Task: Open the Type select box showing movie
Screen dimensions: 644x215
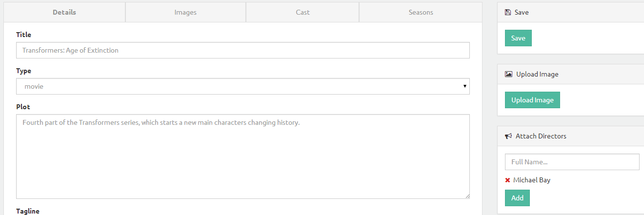Action: click(242, 86)
